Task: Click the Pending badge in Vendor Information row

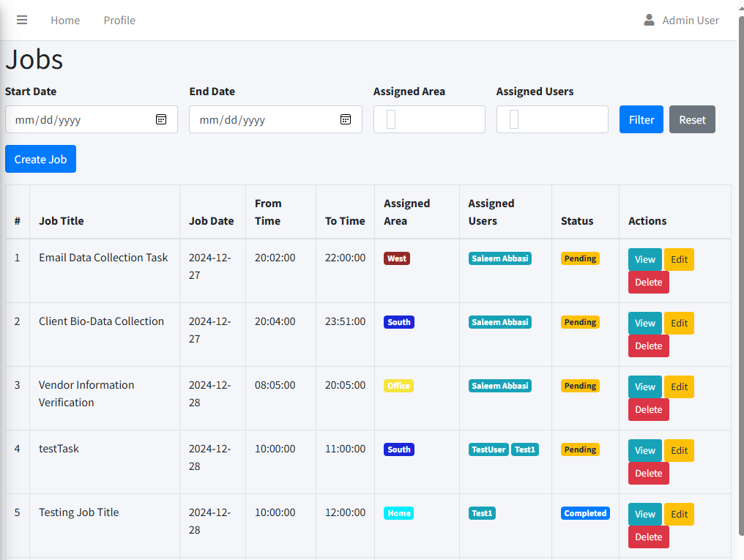Action: 580,386
